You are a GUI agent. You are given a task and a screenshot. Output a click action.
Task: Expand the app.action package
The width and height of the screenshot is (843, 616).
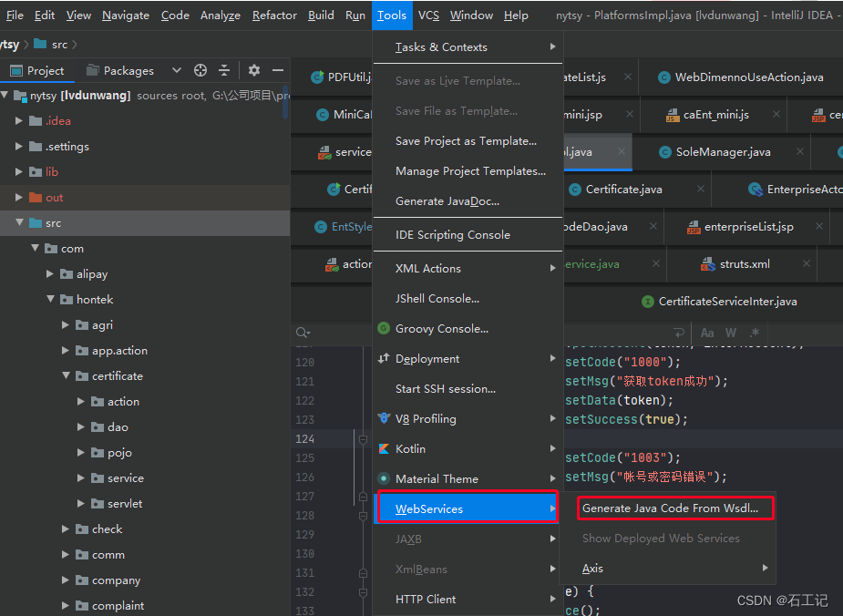[65, 350]
